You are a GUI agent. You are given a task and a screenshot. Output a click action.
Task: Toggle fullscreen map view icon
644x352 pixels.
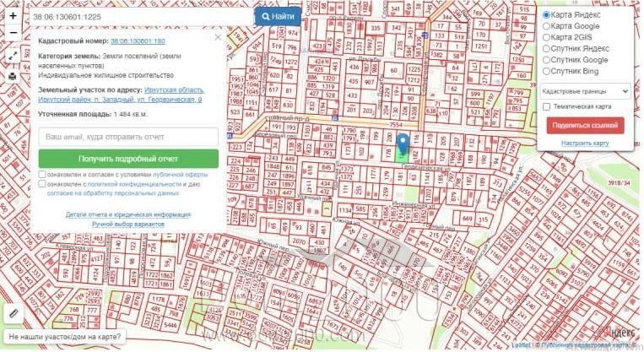pos(13,56)
